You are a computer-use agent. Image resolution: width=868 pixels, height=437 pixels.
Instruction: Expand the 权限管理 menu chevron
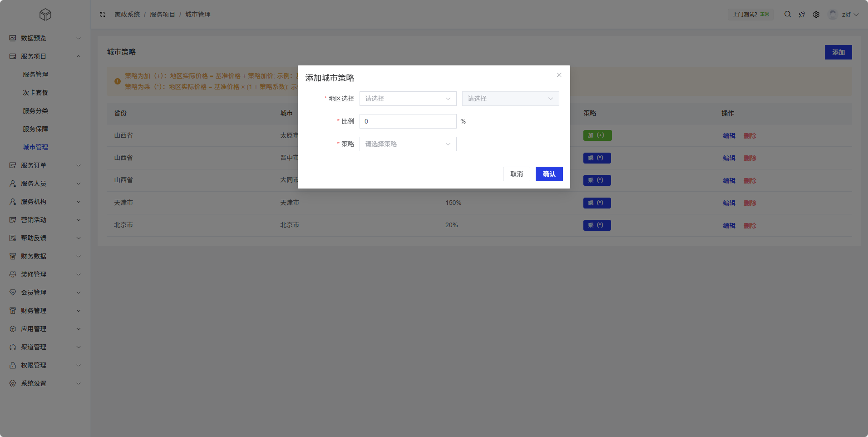pos(79,365)
